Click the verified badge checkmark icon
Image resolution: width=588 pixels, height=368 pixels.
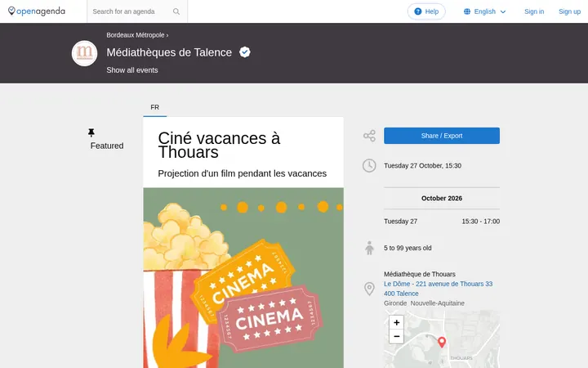pyautogui.click(x=245, y=52)
